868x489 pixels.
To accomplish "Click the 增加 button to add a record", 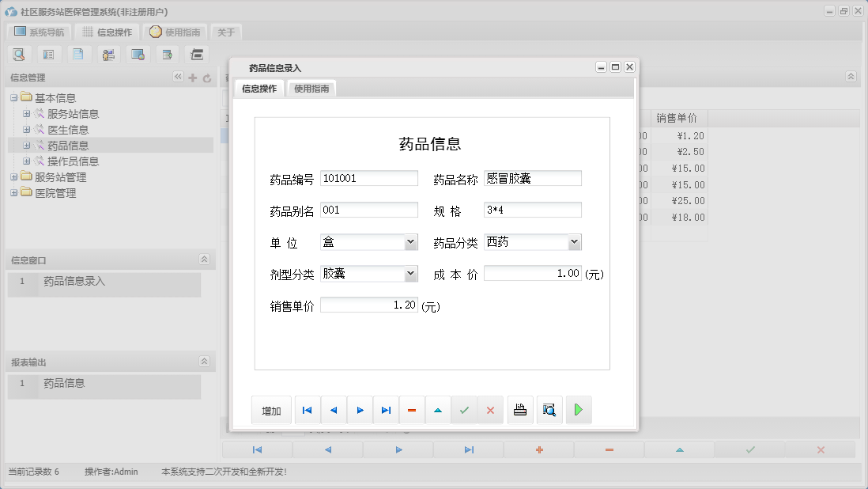I will 271,410.
